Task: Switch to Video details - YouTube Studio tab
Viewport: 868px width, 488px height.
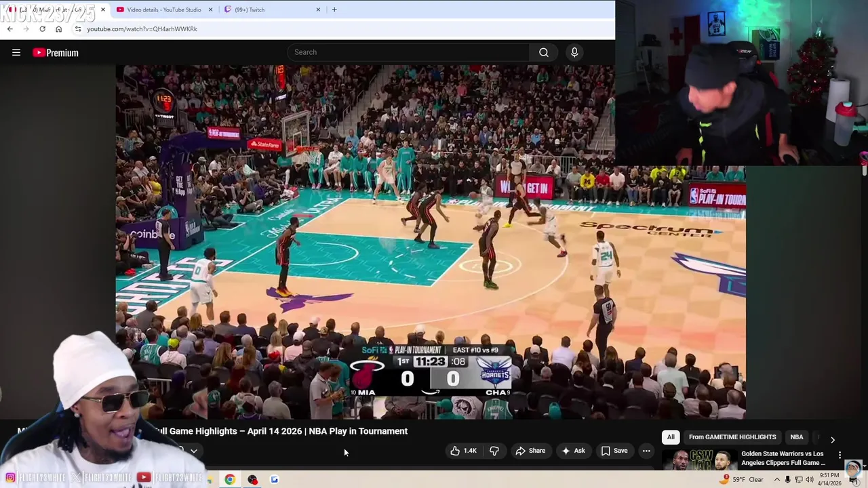Action: pos(163,9)
